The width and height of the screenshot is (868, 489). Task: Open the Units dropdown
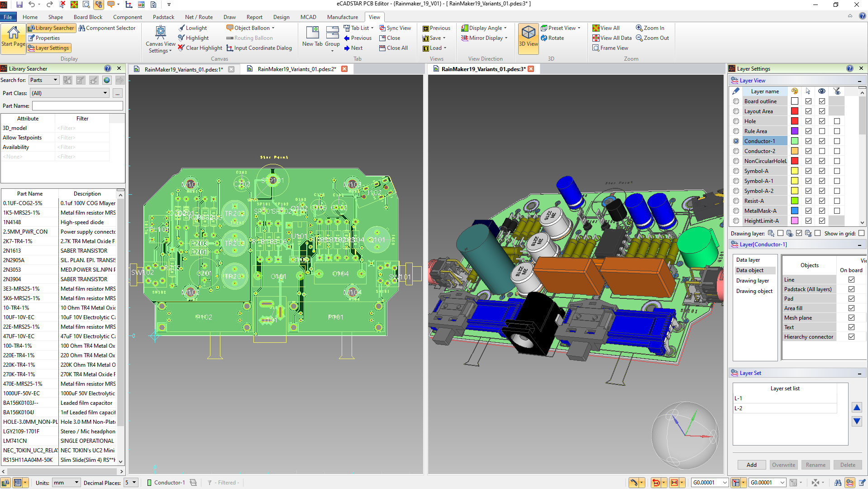(x=66, y=483)
